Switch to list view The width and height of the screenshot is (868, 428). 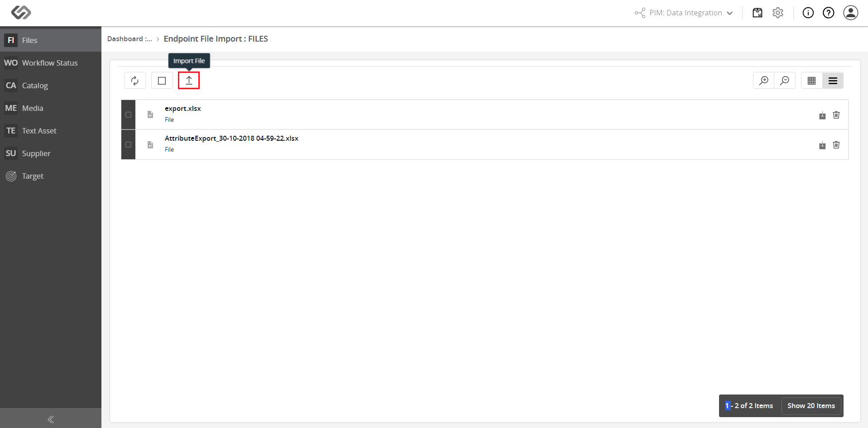click(x=833, y=81)
